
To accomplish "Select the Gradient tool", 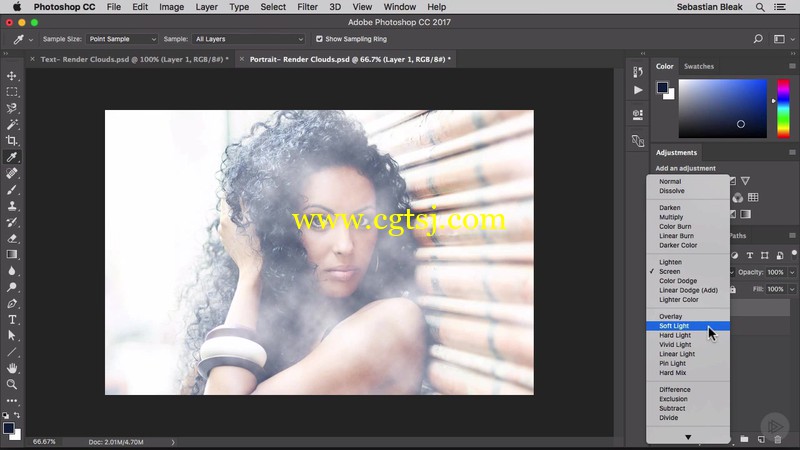I will pos(12,254).
